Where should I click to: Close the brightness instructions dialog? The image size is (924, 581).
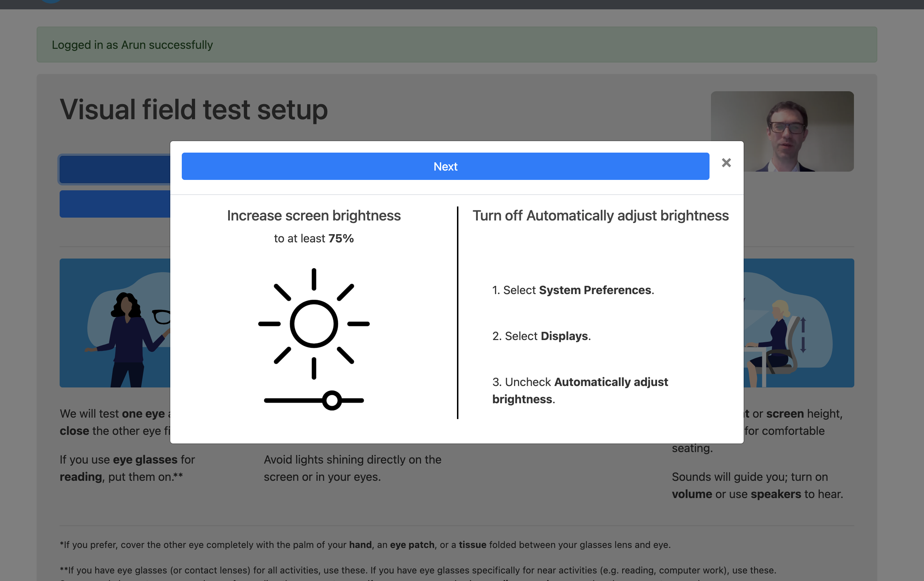(726, 163)
